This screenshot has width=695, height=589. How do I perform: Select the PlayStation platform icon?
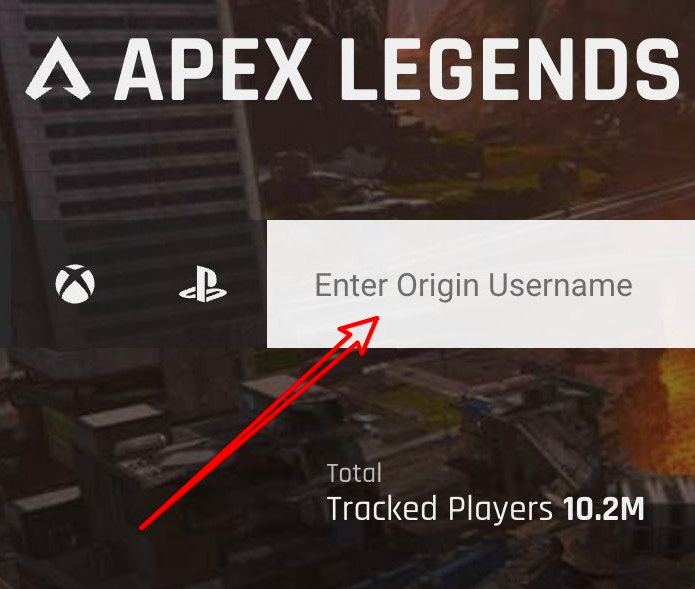203,284
